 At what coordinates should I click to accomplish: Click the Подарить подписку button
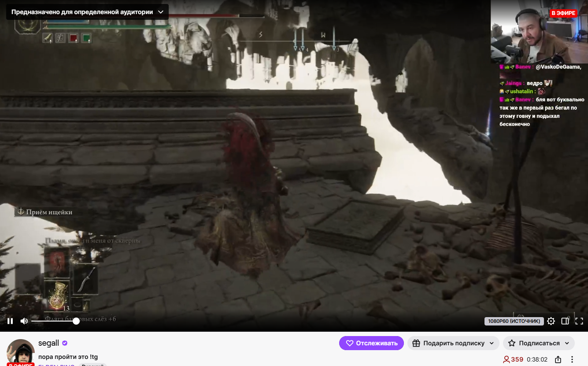click(x=453, y=343)
